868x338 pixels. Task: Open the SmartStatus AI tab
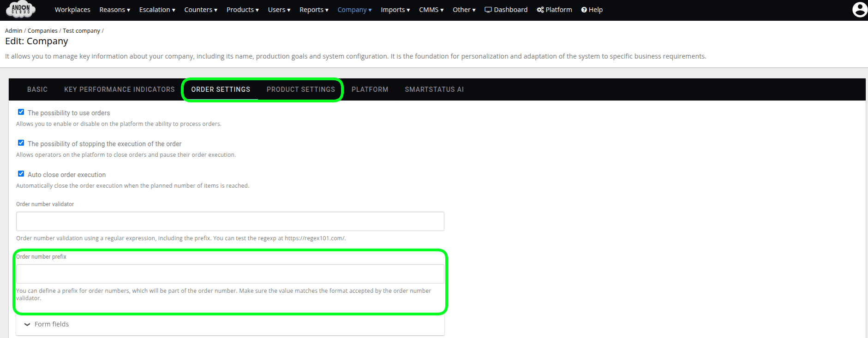point(434,89)
